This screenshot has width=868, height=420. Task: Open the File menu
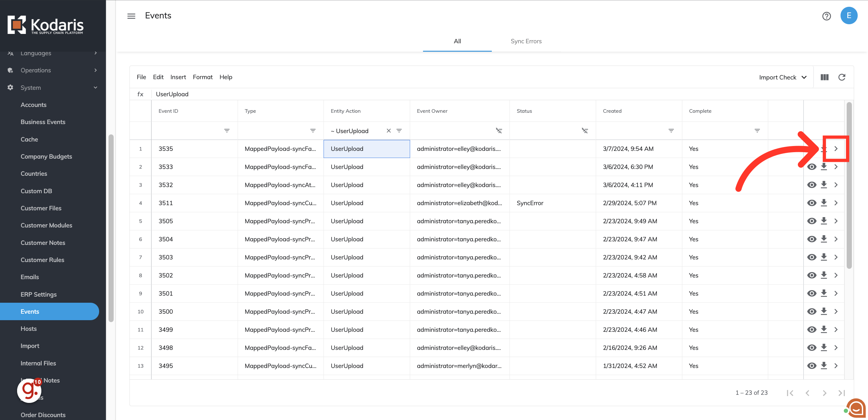coord(141,77)
